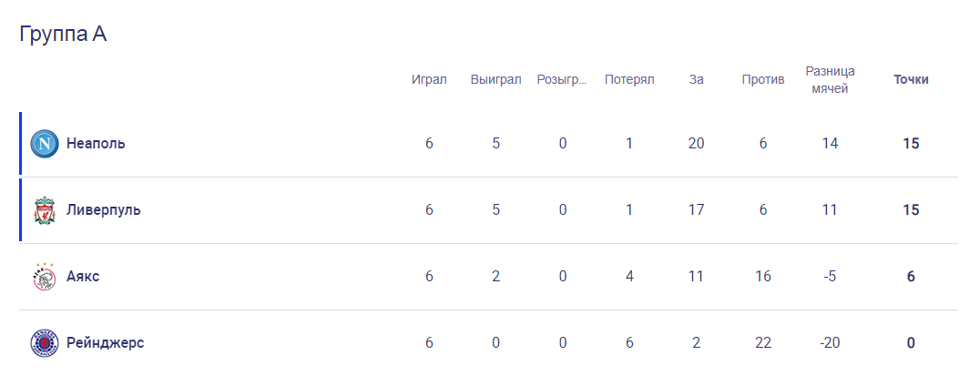Open the Неаполь team link

click(96, 144)
